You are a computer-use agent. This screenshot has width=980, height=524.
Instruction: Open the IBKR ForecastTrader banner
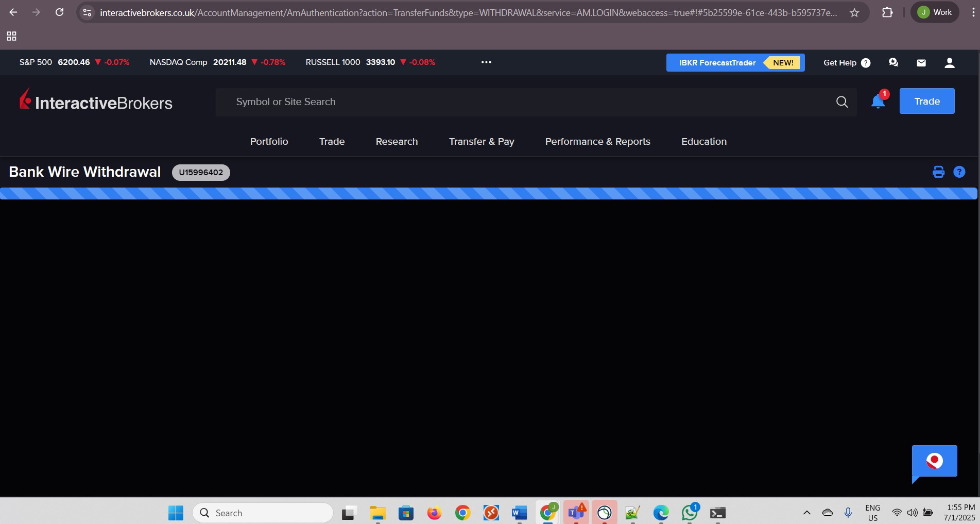tap(735, 63)
